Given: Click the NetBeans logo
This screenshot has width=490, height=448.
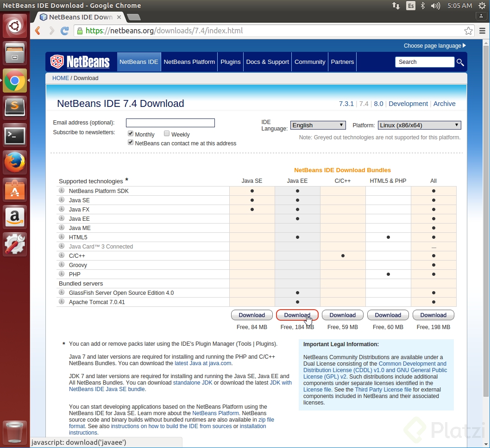Looking at the screenshot, I should (80, 62).
